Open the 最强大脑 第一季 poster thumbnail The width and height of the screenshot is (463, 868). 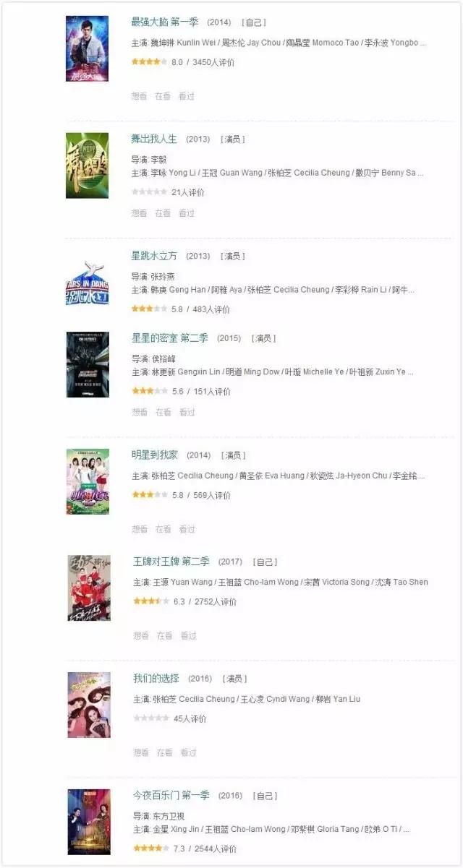(x=88, y=48)
